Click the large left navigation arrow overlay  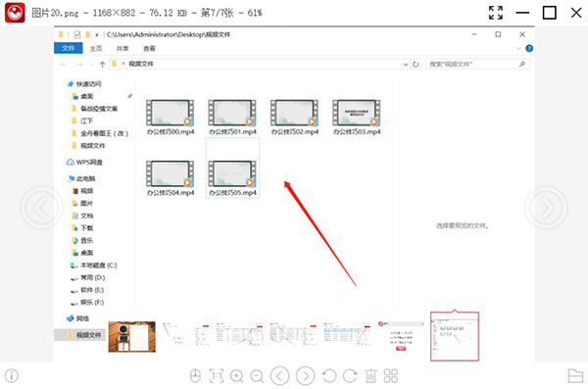pyautogui.click(x=41, y=208)
